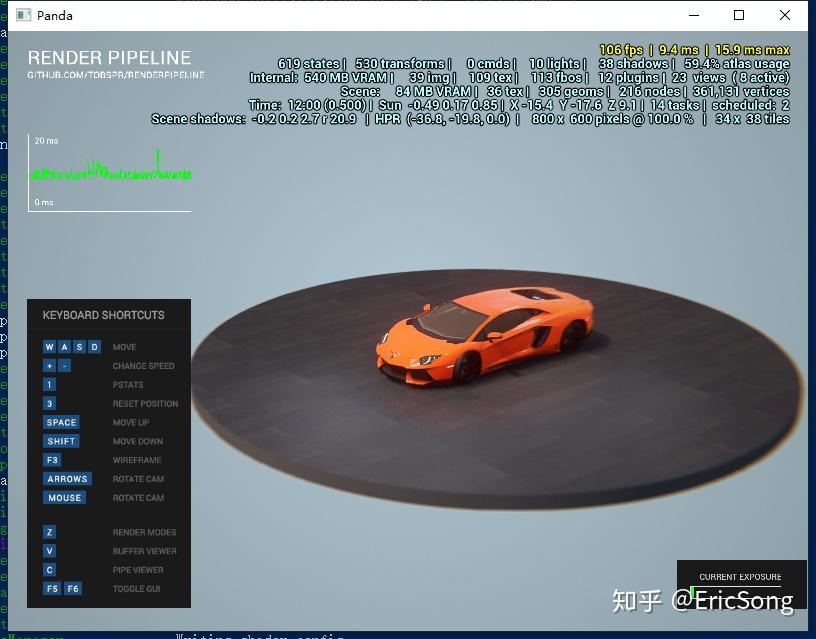Click the RENDER MODES label
The height and width of the screenshot is (639, 816).
tap(145, 532)
